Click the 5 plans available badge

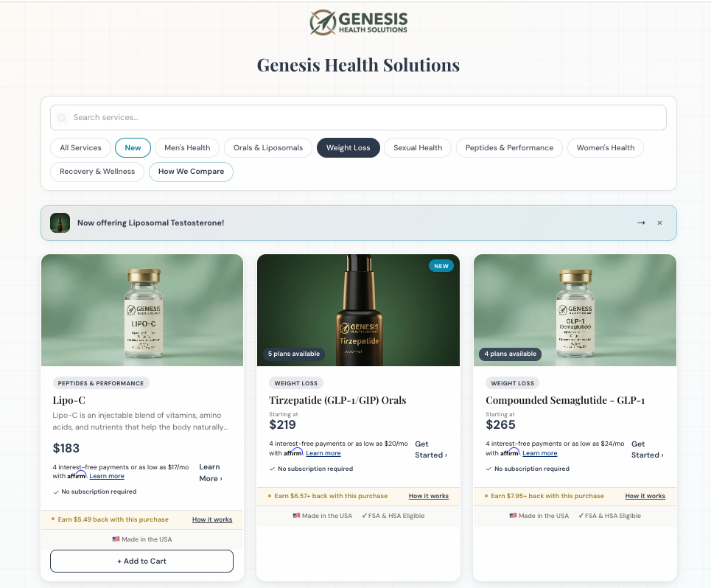[x=294, y=354]
